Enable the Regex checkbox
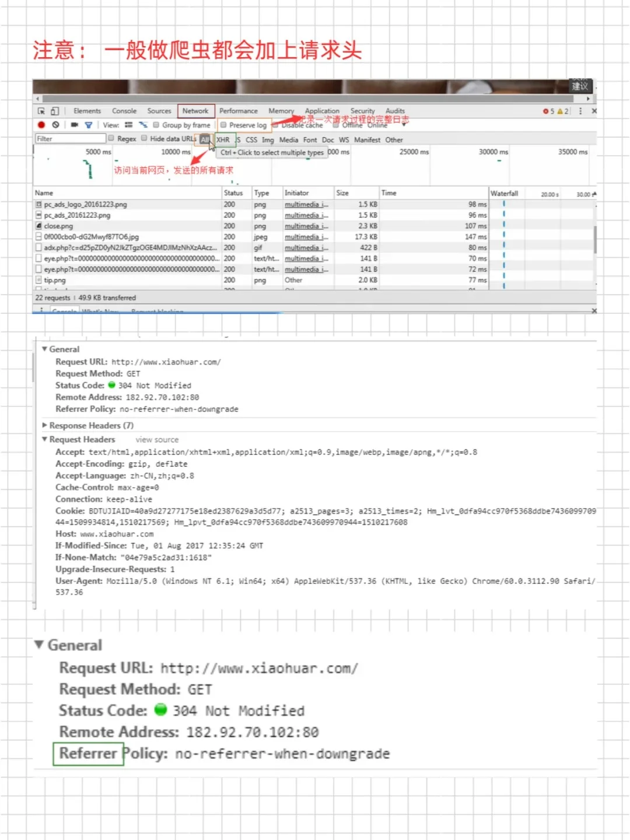 coord(111,138)
